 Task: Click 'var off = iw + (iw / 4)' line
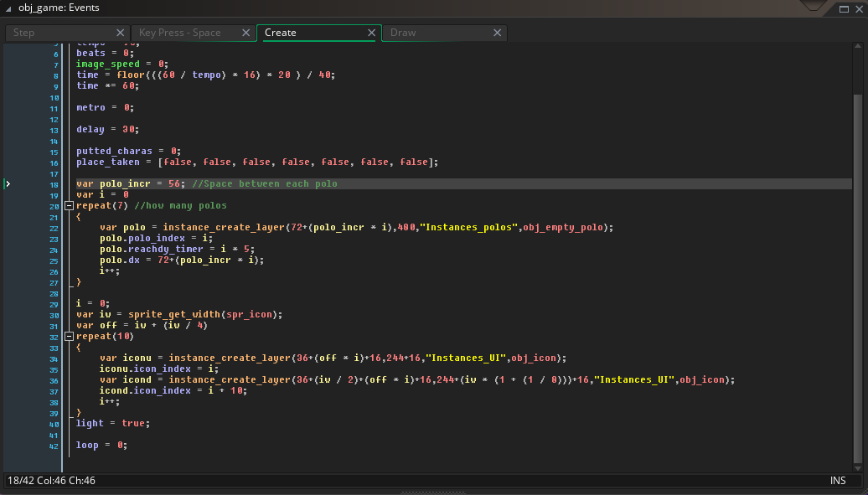click(x=142, y=326)
